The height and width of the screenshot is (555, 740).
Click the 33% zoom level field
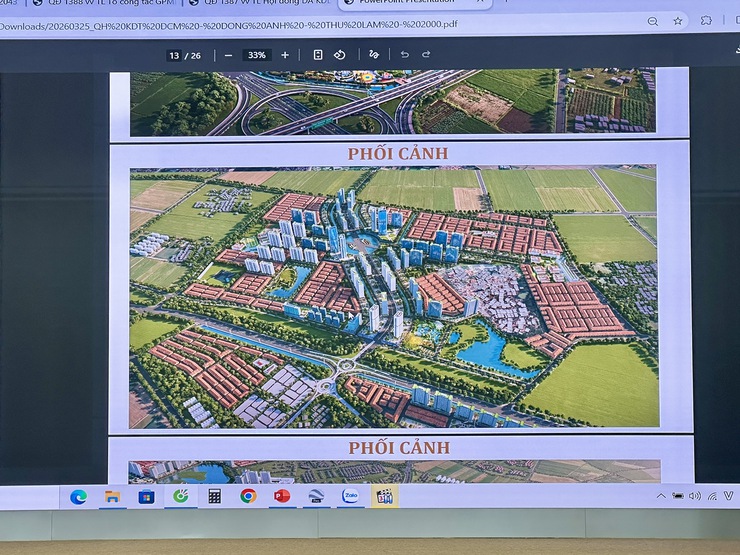[257, 55]
